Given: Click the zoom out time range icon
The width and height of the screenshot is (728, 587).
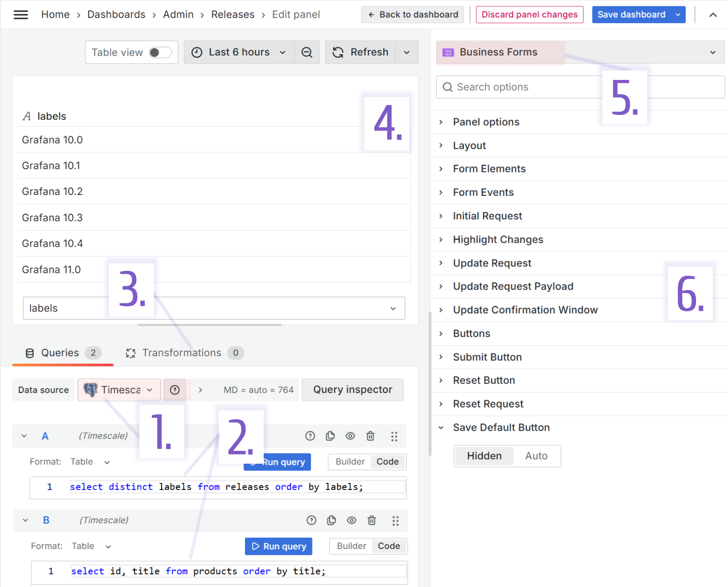Looking at the screenshot, I should [307, 52].
